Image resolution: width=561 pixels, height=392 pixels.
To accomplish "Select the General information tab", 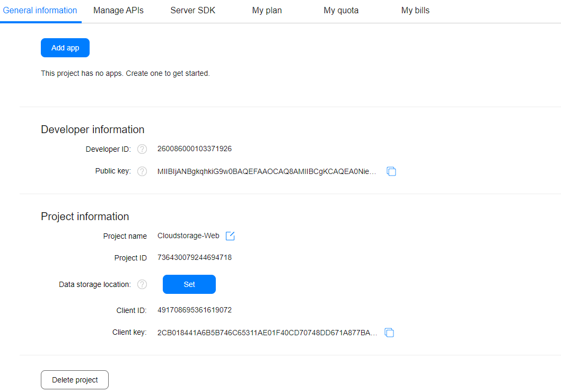I will click(40, 10).
